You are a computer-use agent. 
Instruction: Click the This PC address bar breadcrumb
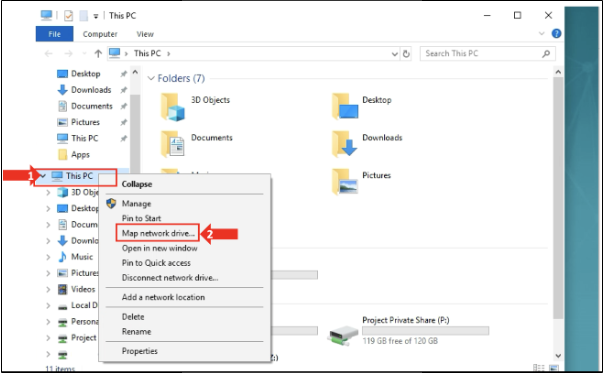click(x=147, y=54)
